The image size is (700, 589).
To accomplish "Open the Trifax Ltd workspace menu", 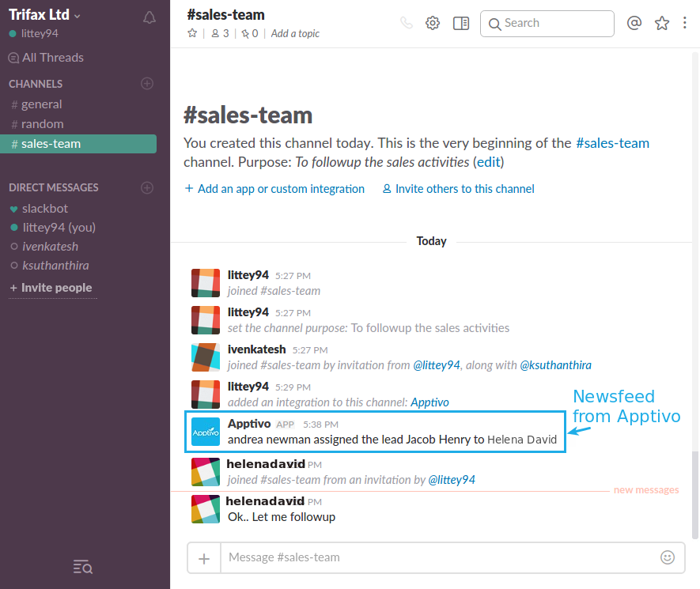I will click(44, 15).
